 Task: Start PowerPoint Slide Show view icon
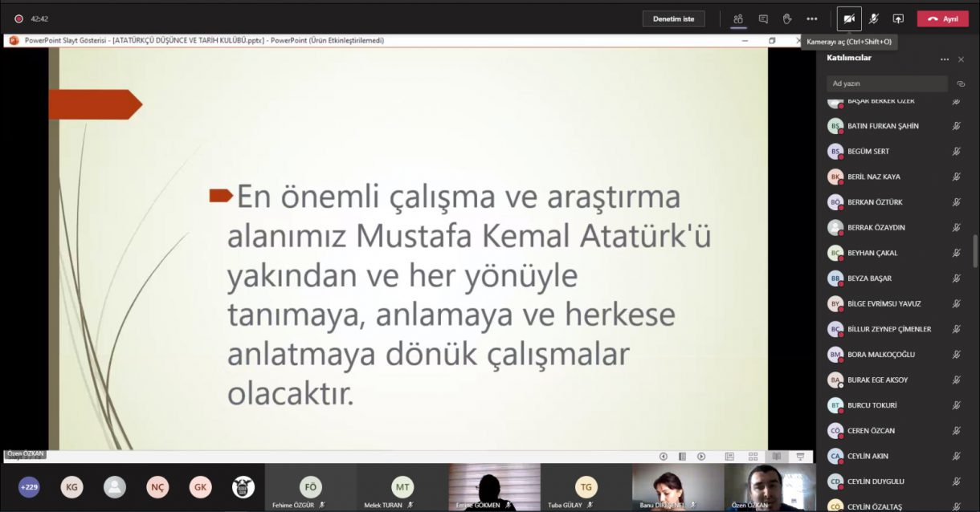pyautogui.click(x=800, y=457)
